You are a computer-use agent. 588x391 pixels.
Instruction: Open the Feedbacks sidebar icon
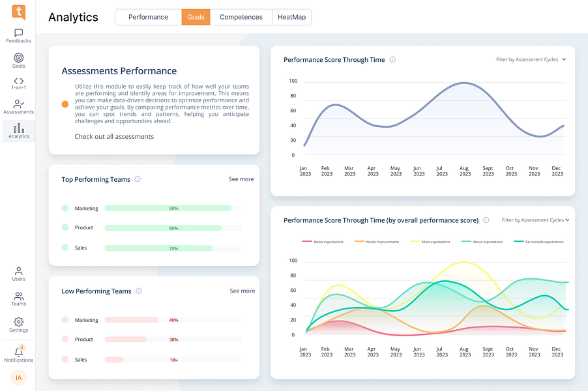pyautogui.click(x=18, y=36)
